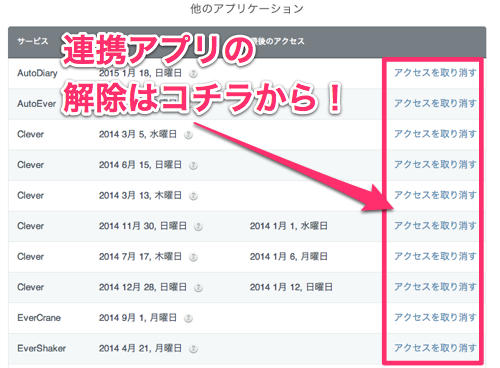Click the date 2014 3月 5, 水曜日
The image size is (500, 368).
(x=138, y=134)
